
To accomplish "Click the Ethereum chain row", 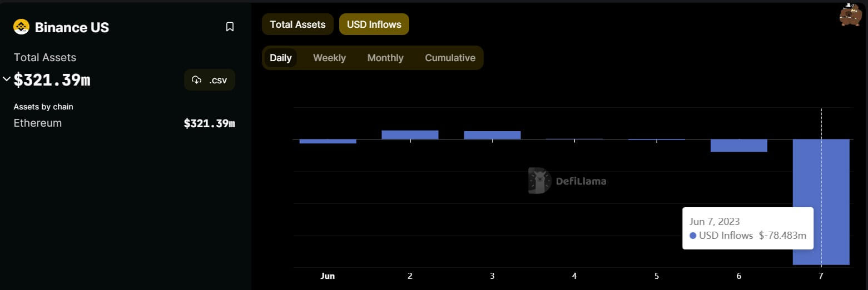I will click(x=124, y=123).
